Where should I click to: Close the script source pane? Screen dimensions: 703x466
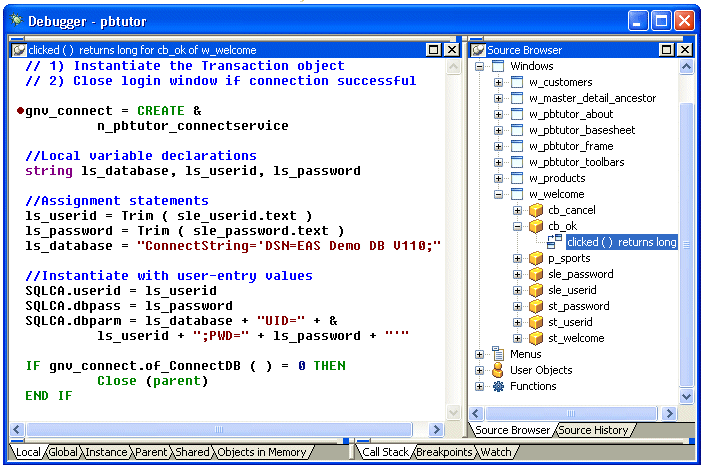pyautogui.click(x=451, y=49)
